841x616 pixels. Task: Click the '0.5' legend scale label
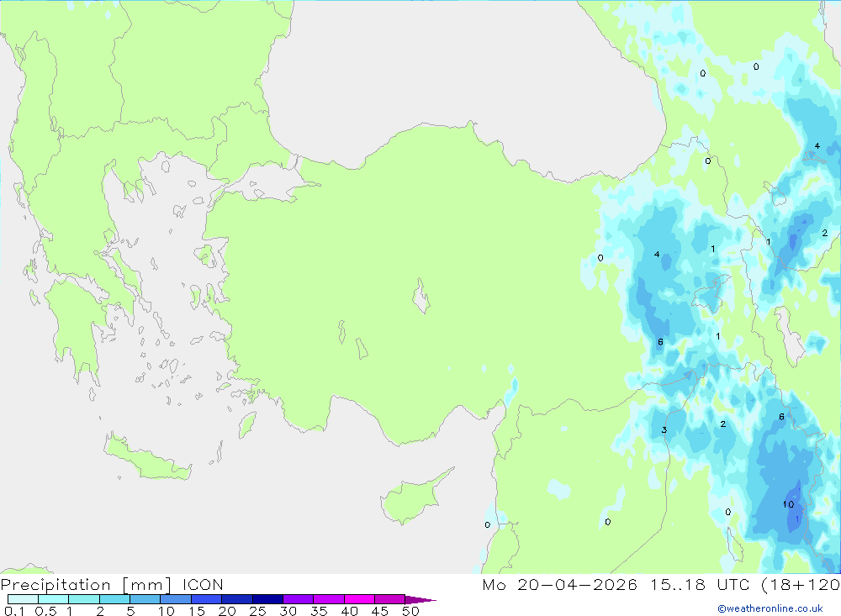(45, 611)
